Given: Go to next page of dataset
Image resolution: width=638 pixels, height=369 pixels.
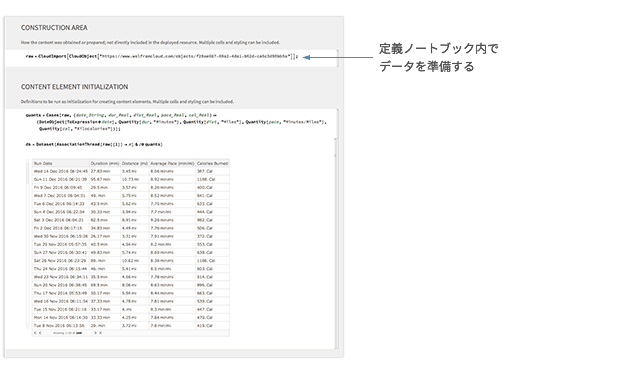Looking at the screenshot, I should pyautogui.click(x=95, y=333).
